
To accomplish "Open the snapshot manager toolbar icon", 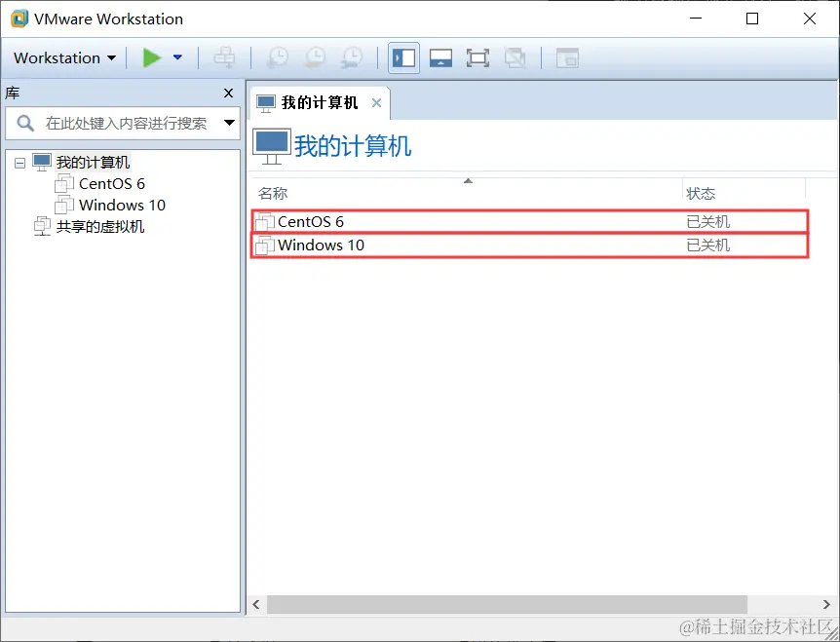I will tap(352, 57).
